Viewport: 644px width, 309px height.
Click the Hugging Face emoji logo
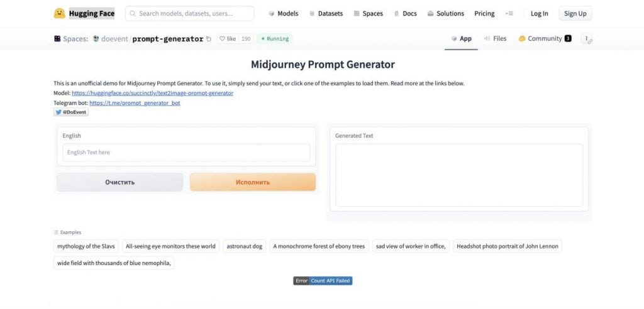60,14
